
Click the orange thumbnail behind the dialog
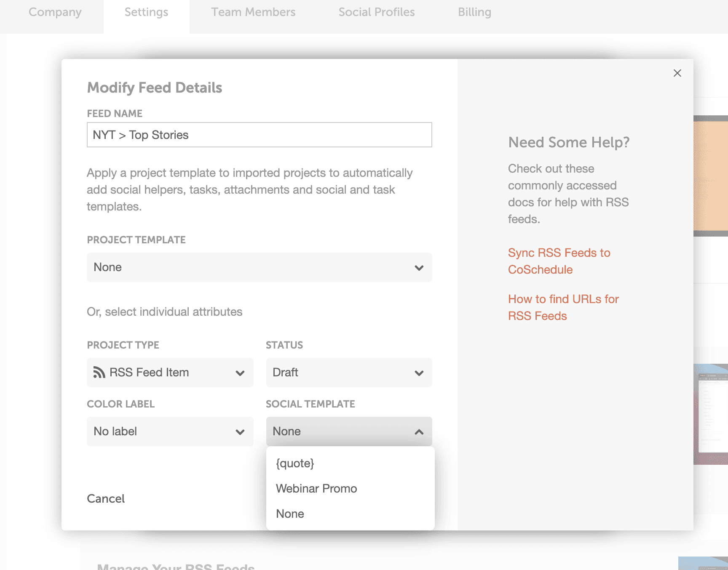tap(710, 176)
